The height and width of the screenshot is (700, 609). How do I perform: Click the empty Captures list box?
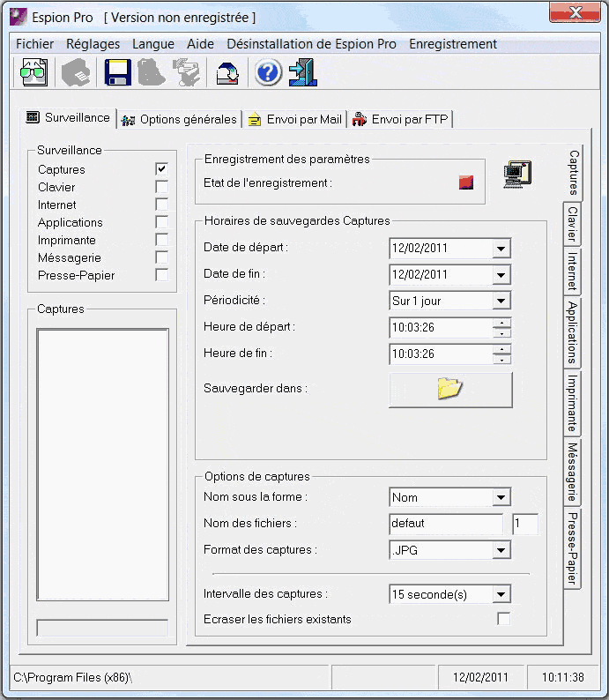point(102,465)
